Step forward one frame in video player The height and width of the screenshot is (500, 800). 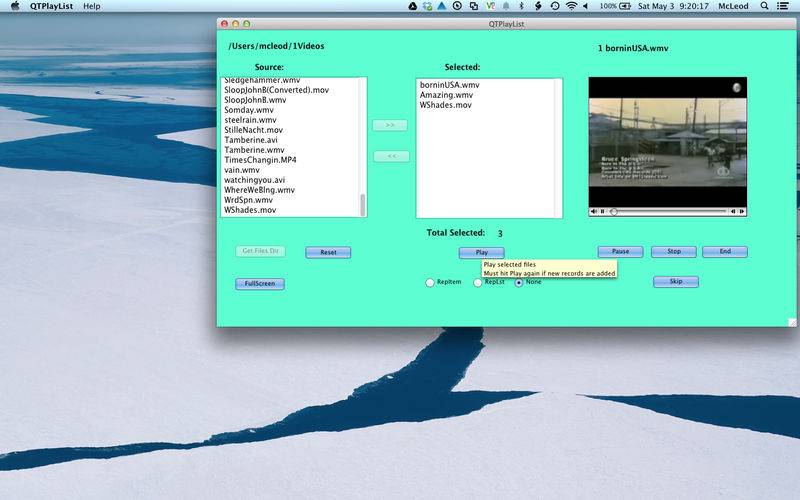741,212
